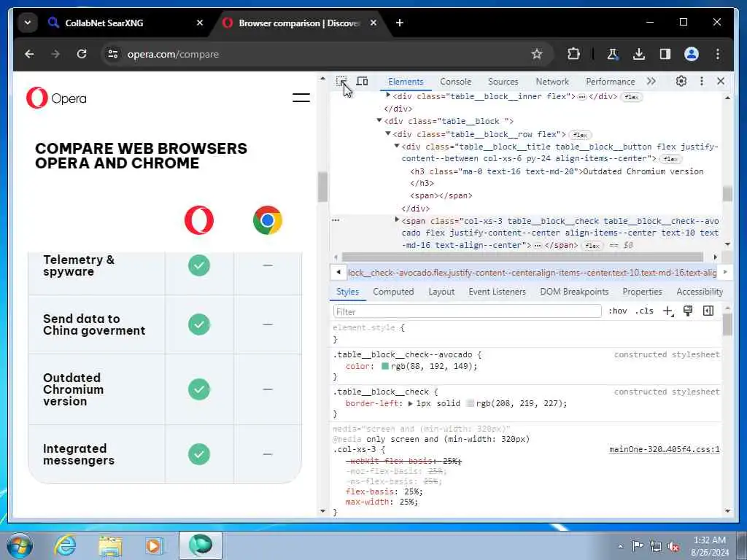The width and height of the screenshot is (747, 560).
Task: Expand the selected avocado span node
Action: (397, 220)
